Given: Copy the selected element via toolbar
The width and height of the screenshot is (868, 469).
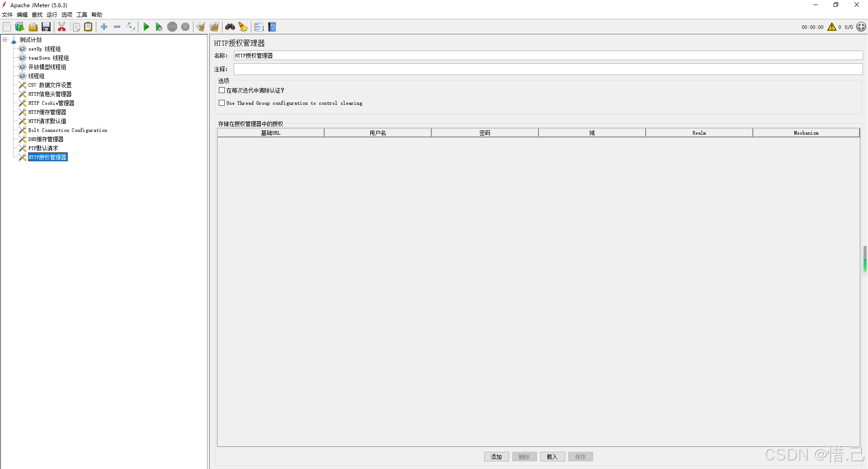Looking at the screenshot, I should 75,27.
